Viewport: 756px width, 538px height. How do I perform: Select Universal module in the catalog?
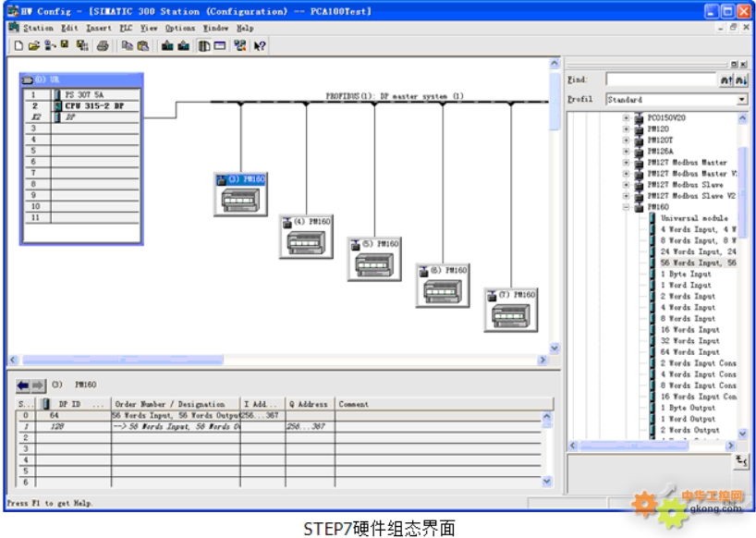[694, 218]
